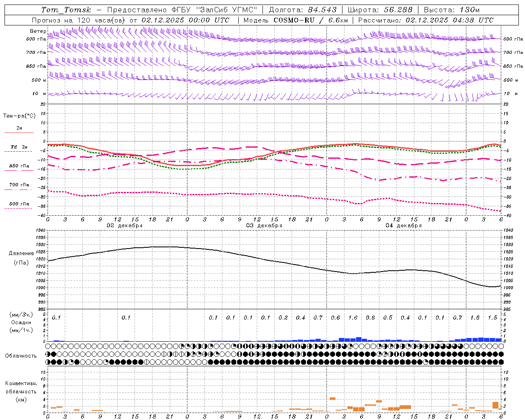Select the date label 04 декабря
The height and width of the screenshot is (420, 525).
404,226
